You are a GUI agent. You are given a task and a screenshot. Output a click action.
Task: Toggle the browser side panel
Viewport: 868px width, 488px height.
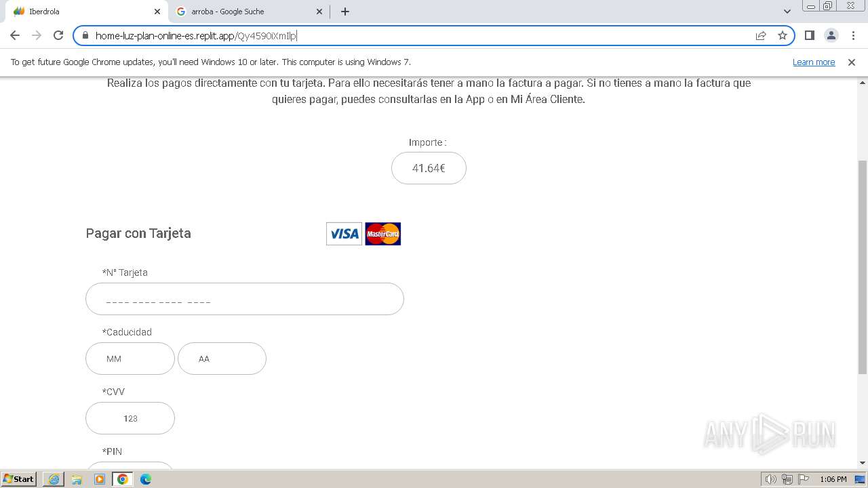tap(809, 35)
